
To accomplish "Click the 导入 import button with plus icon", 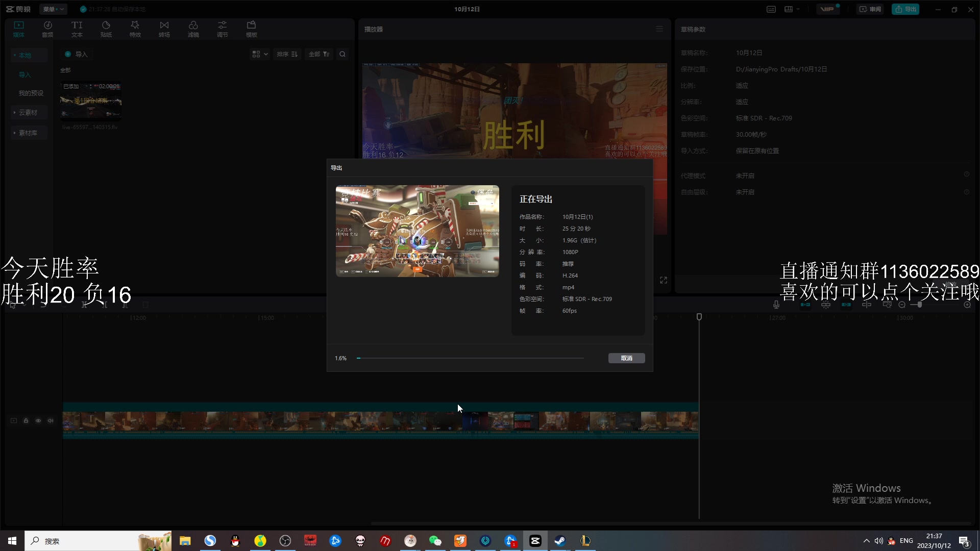I will point(76,54).
